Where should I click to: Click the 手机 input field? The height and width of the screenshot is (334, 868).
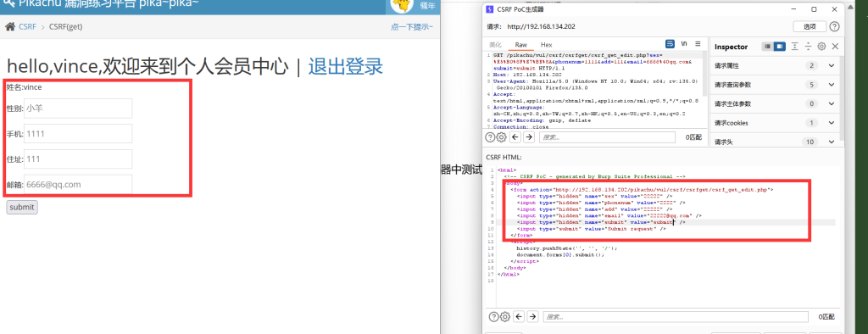coord(78,133)
